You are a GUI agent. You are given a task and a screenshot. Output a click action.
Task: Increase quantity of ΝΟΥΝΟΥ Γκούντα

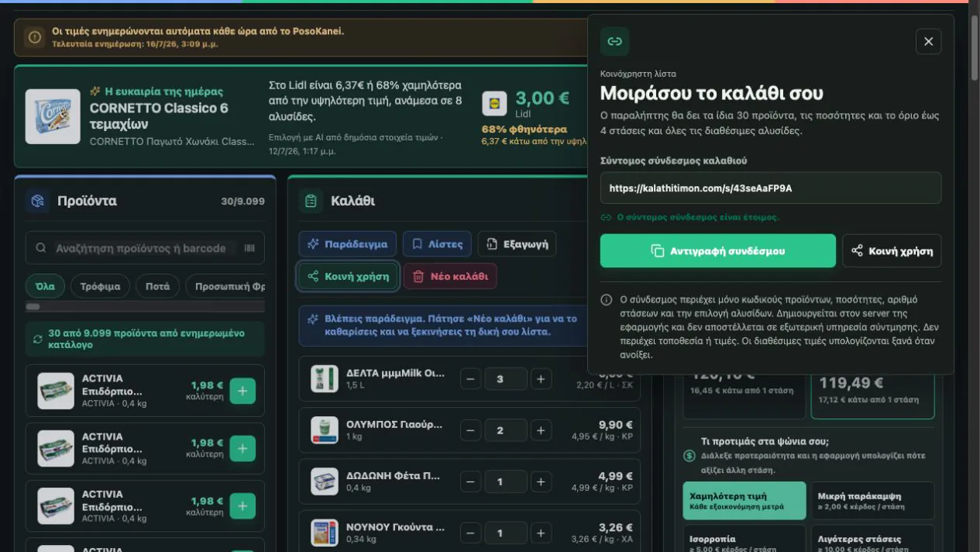coord(541,533)
